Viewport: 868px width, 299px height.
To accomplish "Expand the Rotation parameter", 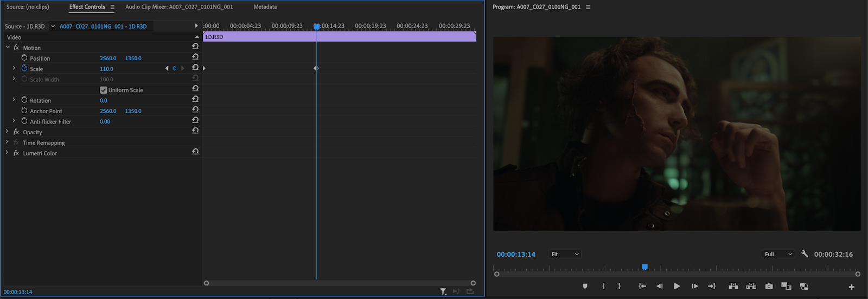I will pos(14,100).
